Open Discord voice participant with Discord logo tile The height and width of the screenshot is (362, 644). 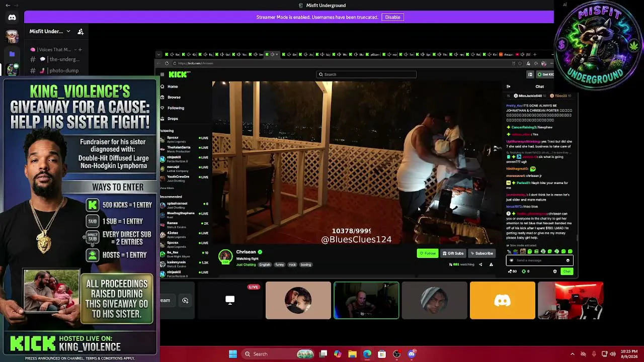pos(502,301)
